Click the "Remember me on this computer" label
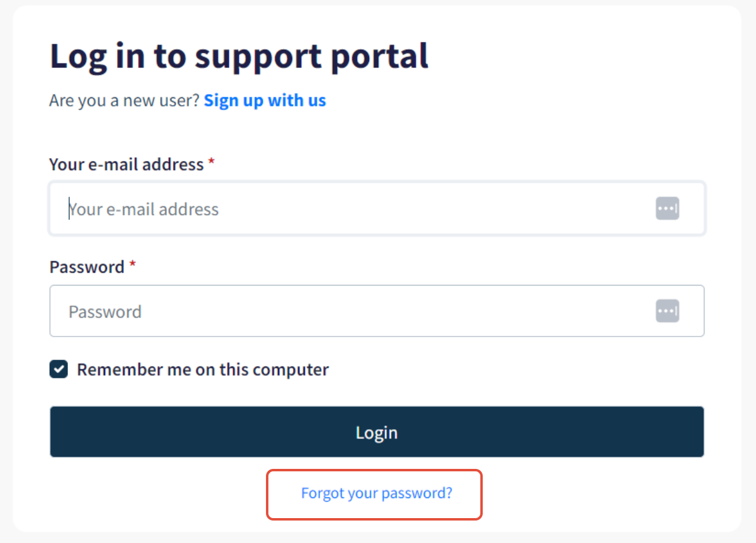Viewport: 756px width, 543px height. [x=203, y=369]
